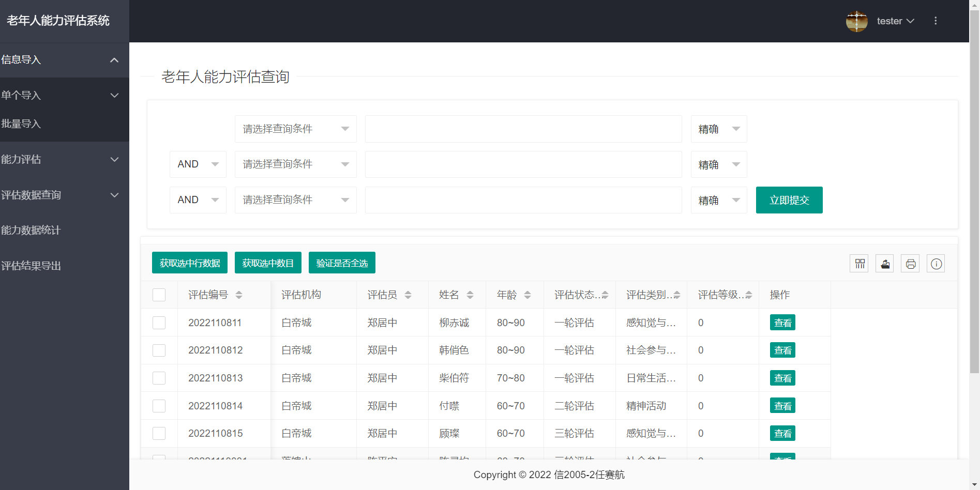This screenshot has width=980, height=490.
Task: Click the 老年人能力评估系统 logo title
Action: pyautogui.click(x=58, y=21)
